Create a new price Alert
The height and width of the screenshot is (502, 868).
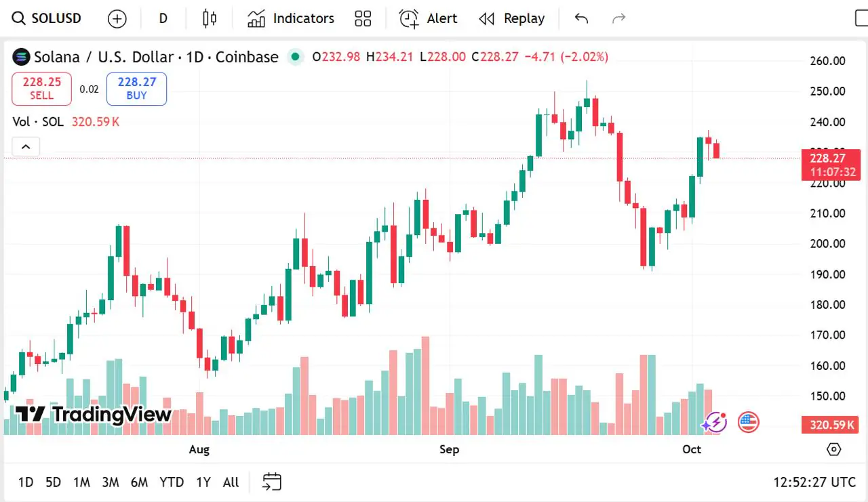point(428,18)
